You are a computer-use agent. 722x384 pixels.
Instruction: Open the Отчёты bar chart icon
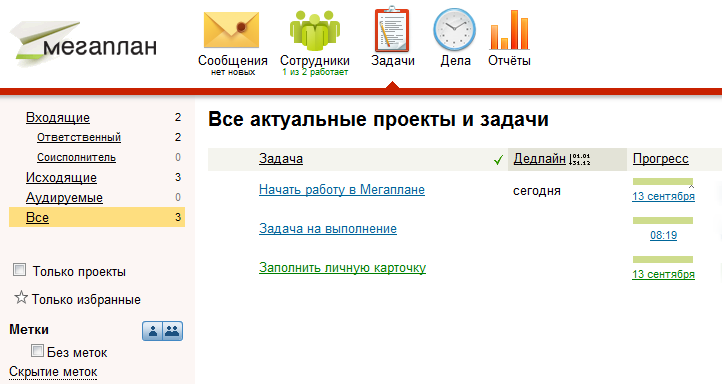[x=510, y=30]
